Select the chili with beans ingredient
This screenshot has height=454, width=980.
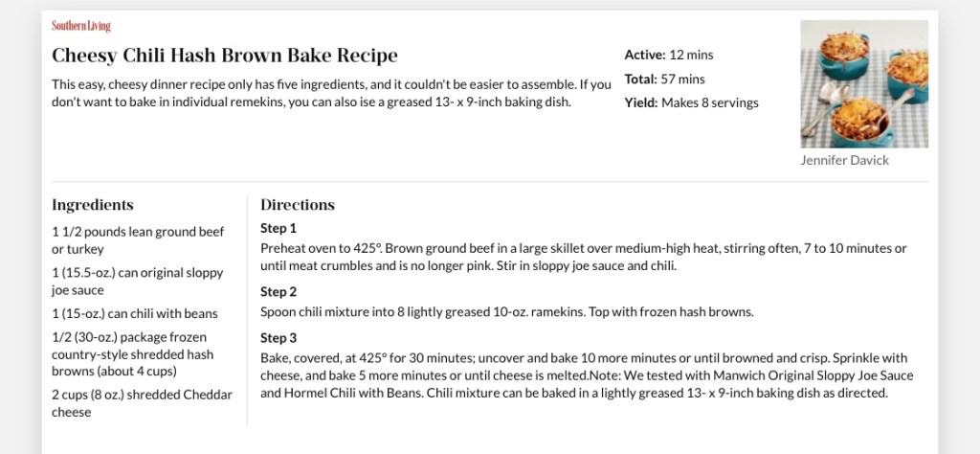click(135, 313)
